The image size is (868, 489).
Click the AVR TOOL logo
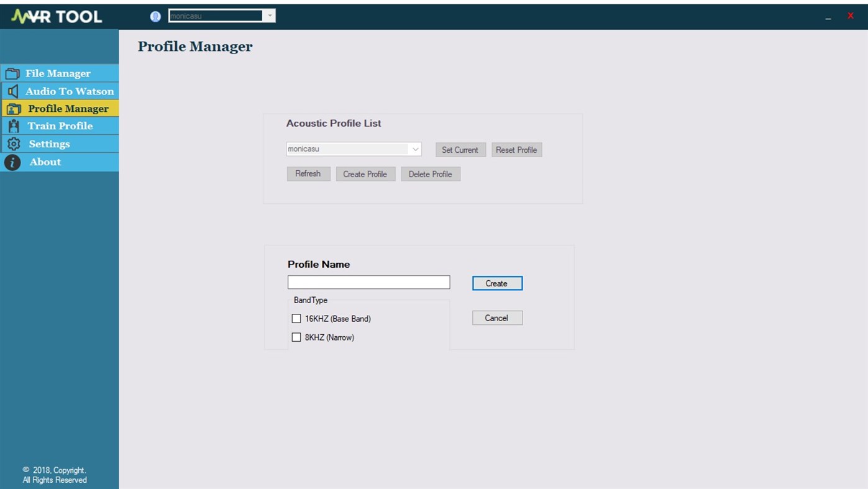[56, 16]
